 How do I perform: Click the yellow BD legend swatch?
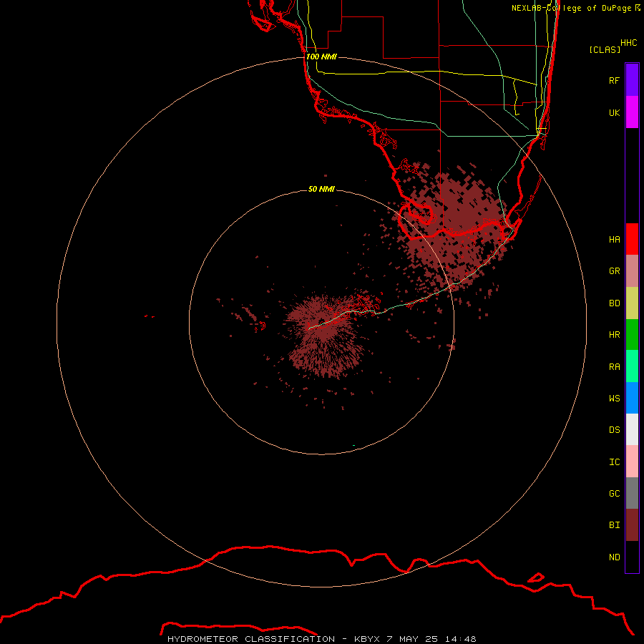pyautogui.click(x=632, y=303)
